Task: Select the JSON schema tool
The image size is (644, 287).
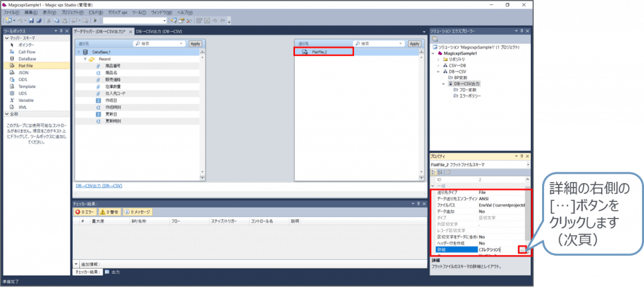Action: (x=23, y=72)
